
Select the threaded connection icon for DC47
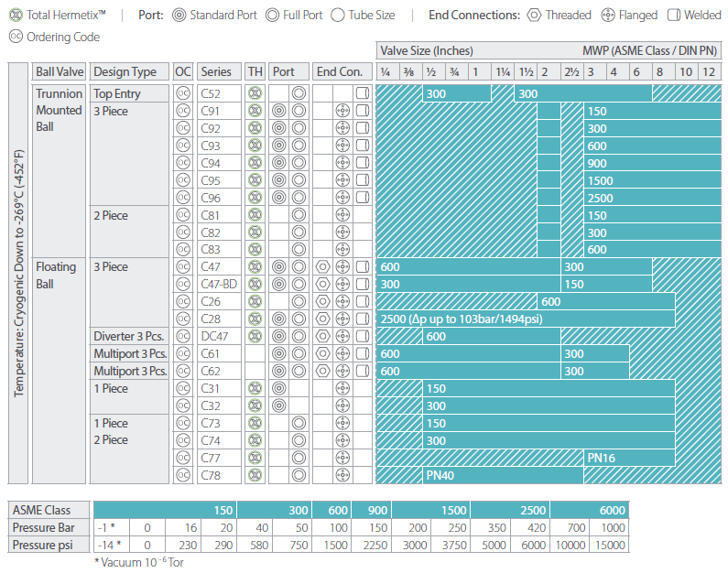click(x=323, y=337)
